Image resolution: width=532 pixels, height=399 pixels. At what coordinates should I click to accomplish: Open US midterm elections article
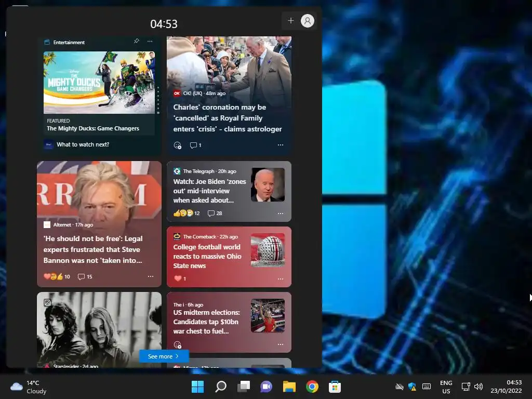(206, 322)
